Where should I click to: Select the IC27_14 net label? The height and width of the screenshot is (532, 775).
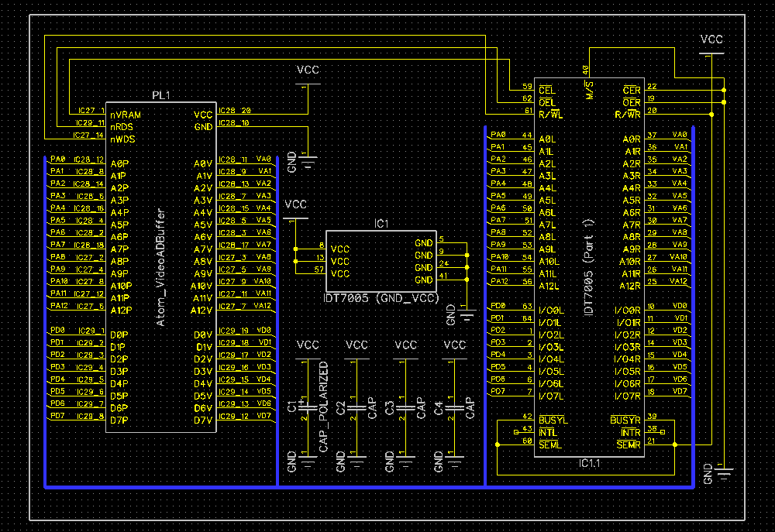(x=88, y=136)
